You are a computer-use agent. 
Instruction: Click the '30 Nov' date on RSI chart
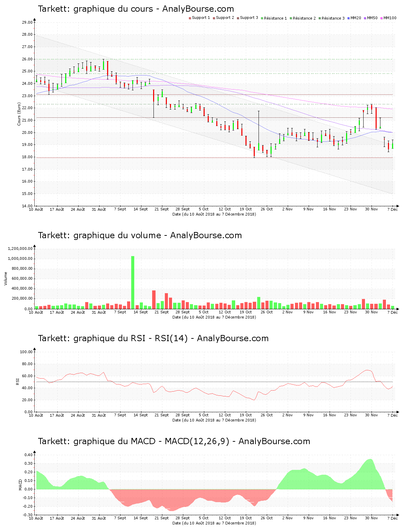[371, 415]
